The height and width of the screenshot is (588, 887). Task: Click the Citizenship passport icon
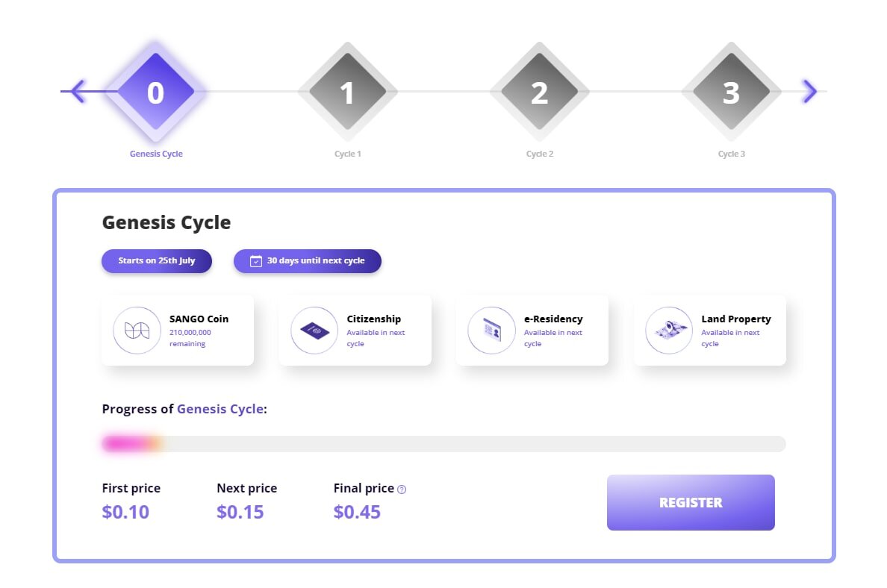pyautogui.click(x=314, y=330)
